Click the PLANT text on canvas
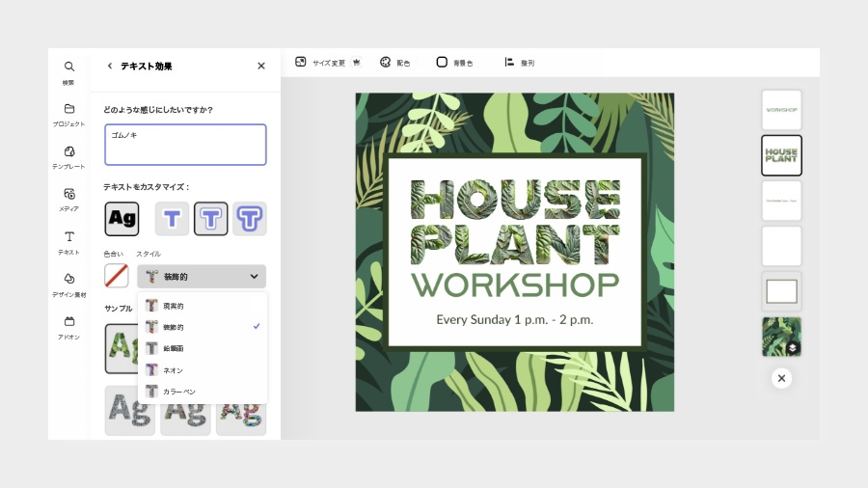 tap(515, 243)
